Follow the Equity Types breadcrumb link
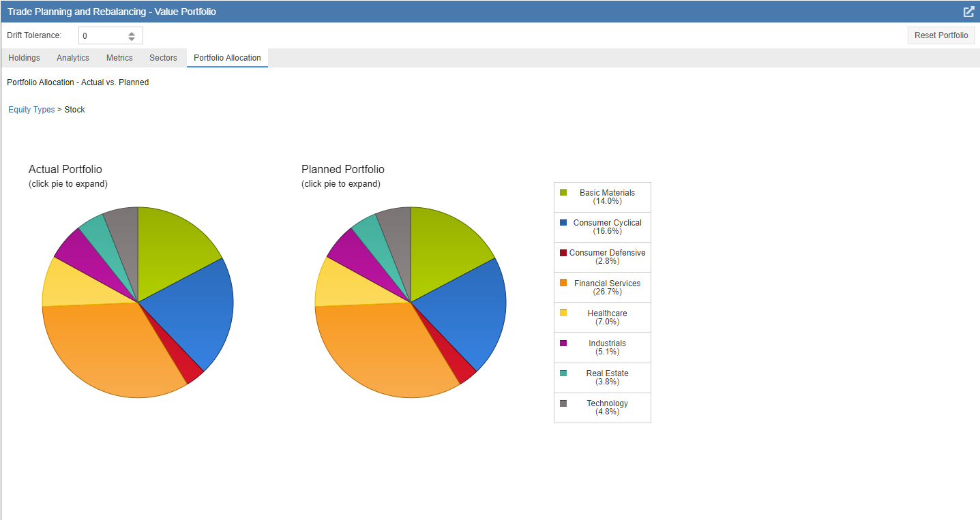 point(31,110)
